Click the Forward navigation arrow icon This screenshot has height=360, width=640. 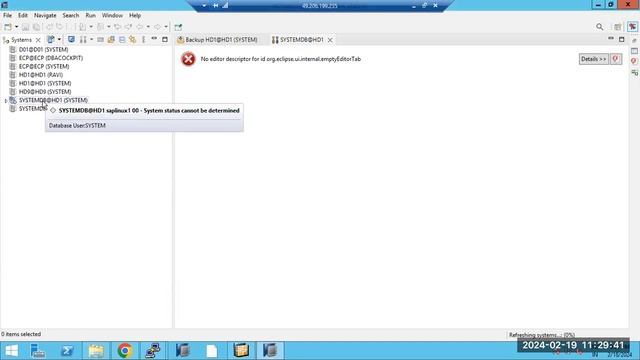tap(158, 27)
